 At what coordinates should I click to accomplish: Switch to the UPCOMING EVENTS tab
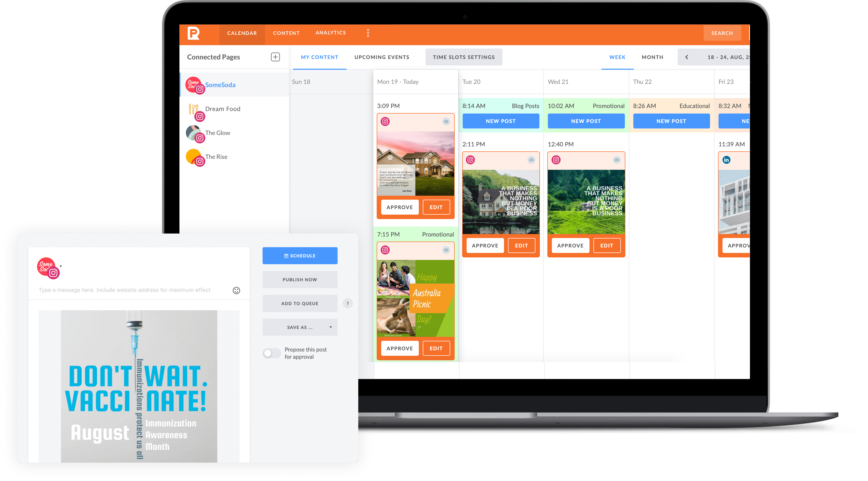coord(382,58)
